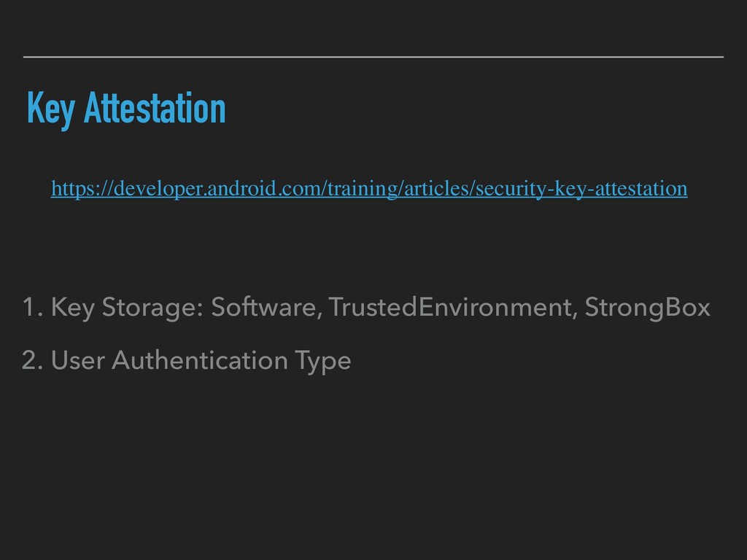Click the word "Type" in item two

click(x=328, y=360)
